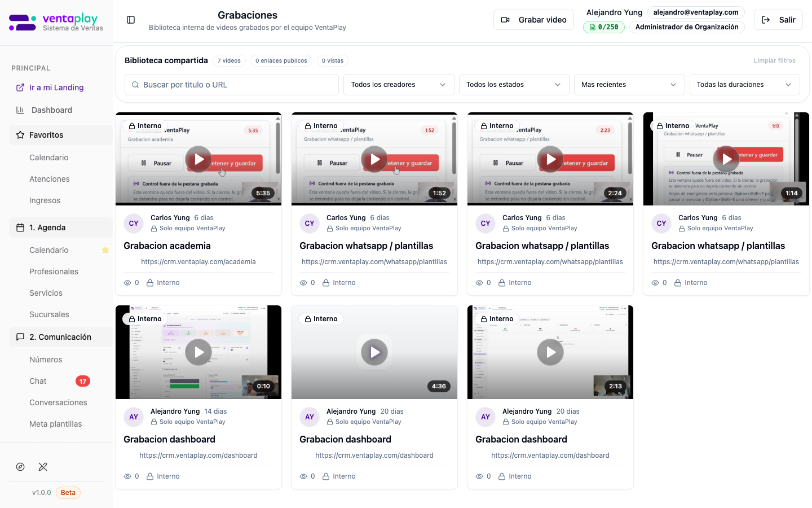Click the tools icon beside the compass
Image resolution: width=812 pixels, height=508 pixels.
coord(43,467)
